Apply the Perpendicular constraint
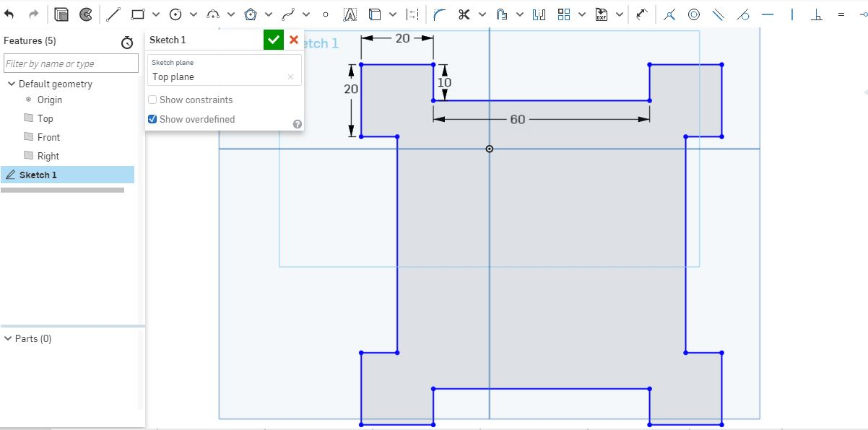This screenshot has width=868, height=430. tap(817, 14)
